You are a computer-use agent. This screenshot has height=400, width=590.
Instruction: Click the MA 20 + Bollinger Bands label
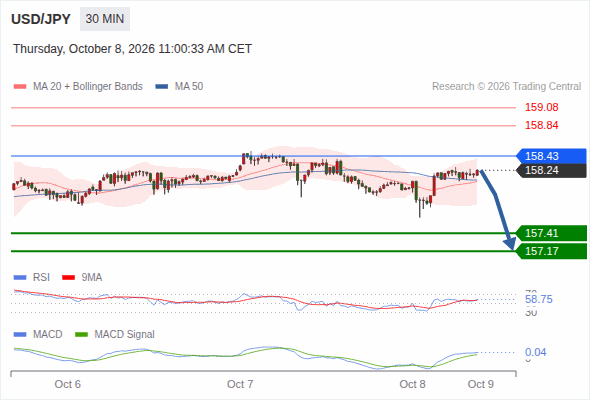(x=88, y=87)
